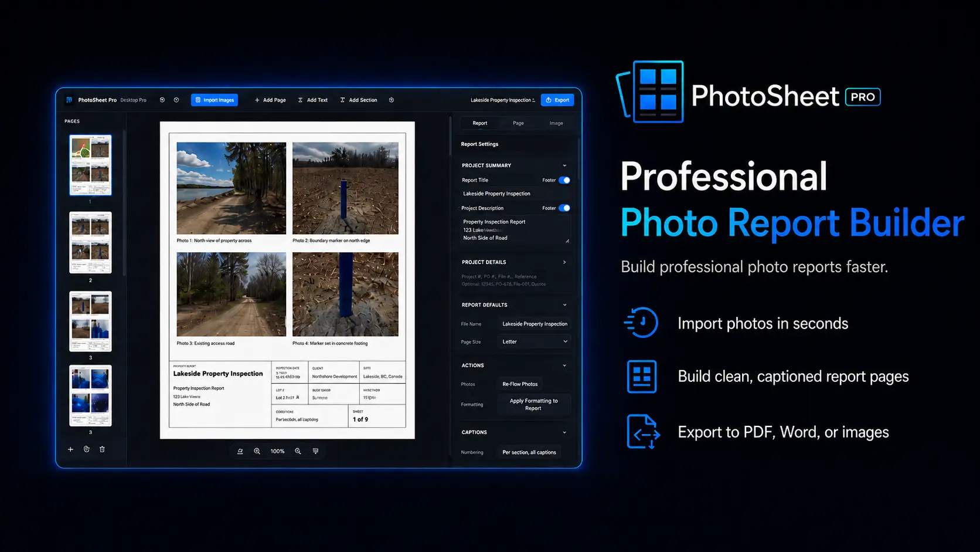Viewport: 980px width, 552px height.
Task: Click the icon immediately left of Import Images
Action: click(176, 100)
